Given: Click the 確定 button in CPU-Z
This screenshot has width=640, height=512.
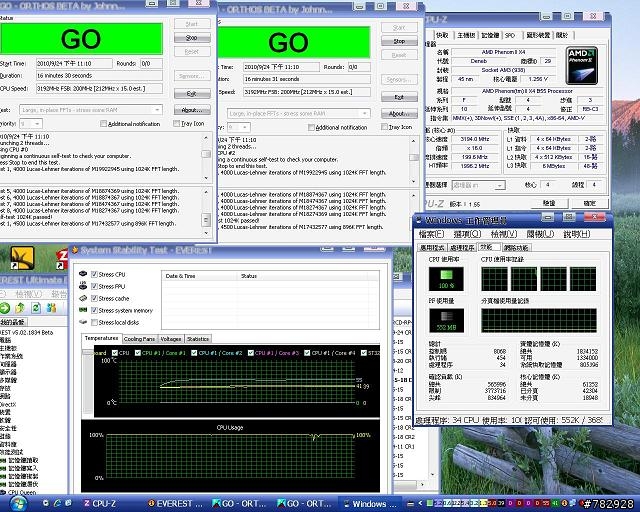Looking at the screenshot, I should pyautogui.click(x=590, y=203).
